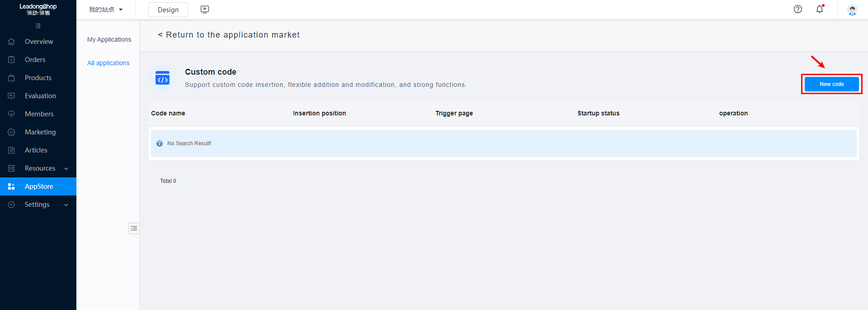868x310 pixels.
Task: Go to the Products section
Action: (x=38, y=78)
